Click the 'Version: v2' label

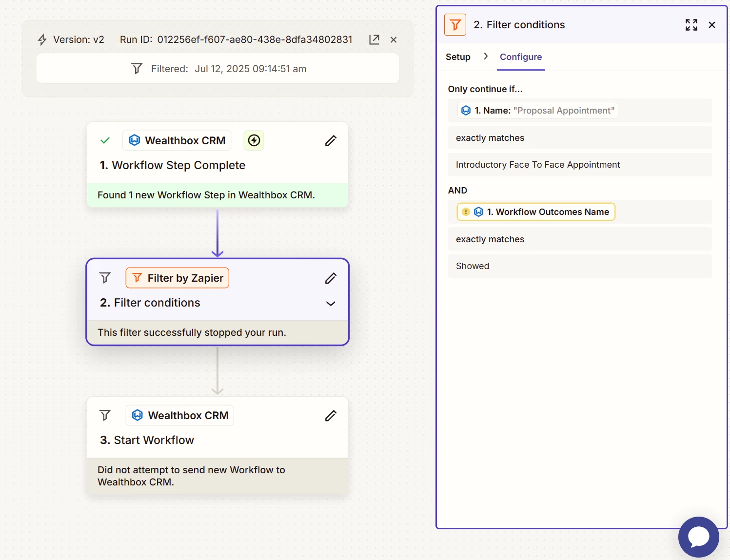tap(79, 39)
